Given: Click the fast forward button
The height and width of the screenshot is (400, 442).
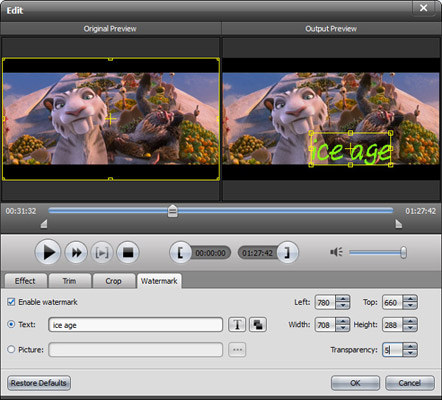Looking at the screenshot, I should point(76,253).
